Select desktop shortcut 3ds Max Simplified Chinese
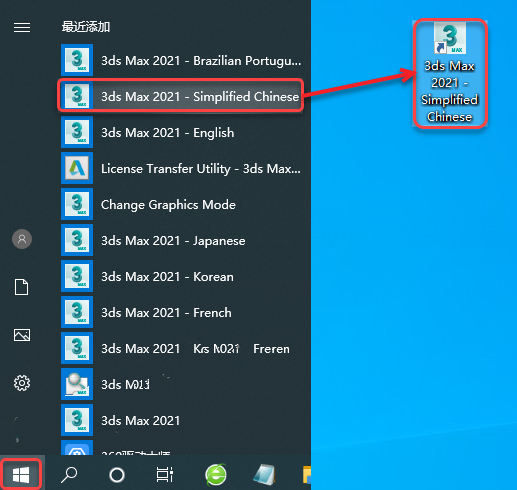The height and width of the screenshot is (490, 517). click(x=450, y=73)
